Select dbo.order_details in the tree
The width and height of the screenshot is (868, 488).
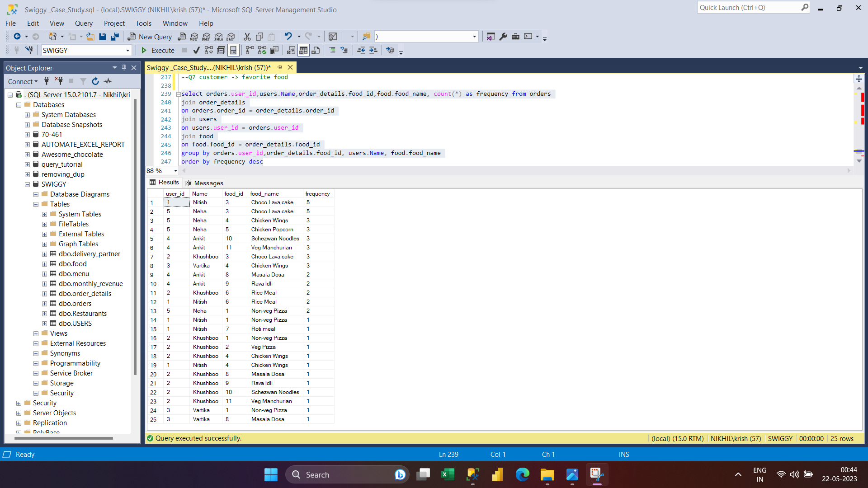click(85, 294)
